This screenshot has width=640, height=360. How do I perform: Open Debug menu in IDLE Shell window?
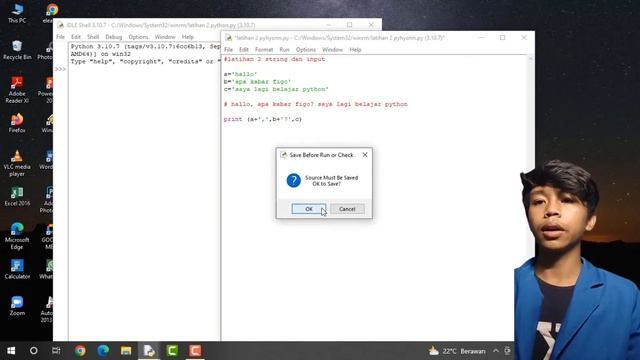(113, 37)
